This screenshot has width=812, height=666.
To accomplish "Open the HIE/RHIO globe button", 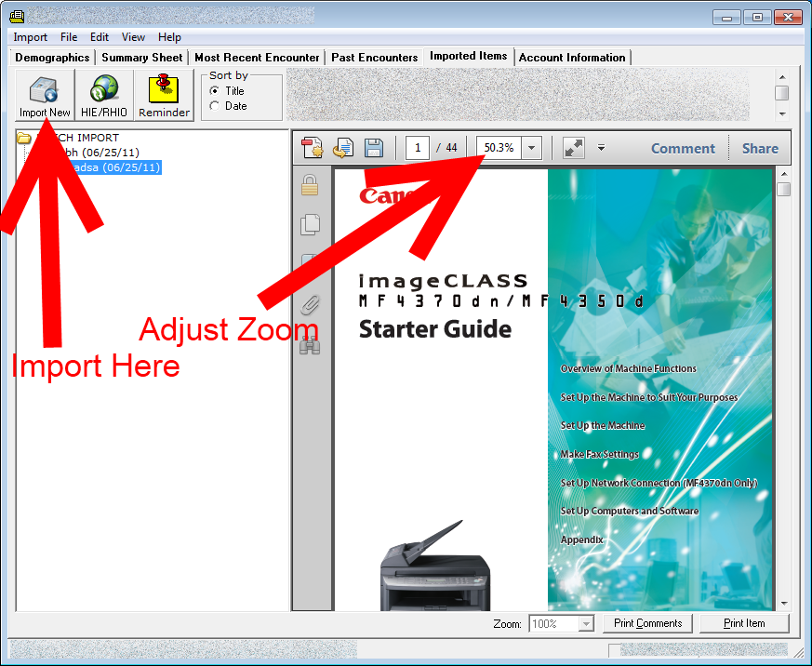I will click(x=104, y=95).
